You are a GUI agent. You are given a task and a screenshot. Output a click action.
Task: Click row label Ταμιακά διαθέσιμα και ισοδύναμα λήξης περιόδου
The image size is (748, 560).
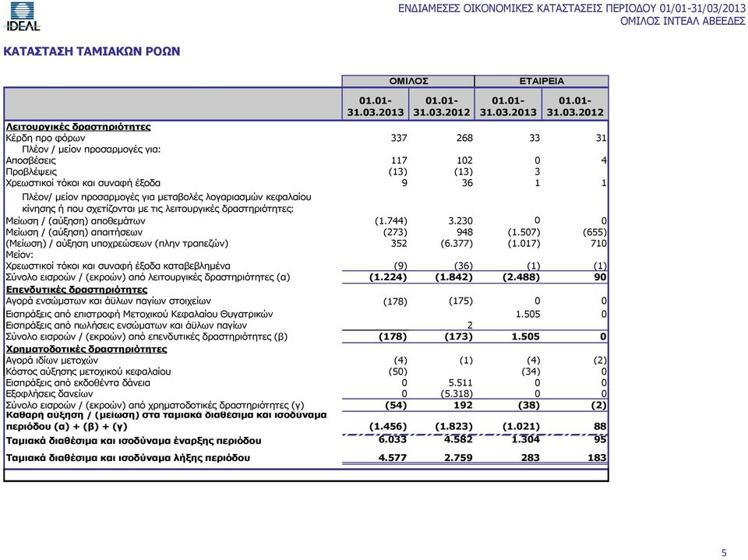(128, 458)
